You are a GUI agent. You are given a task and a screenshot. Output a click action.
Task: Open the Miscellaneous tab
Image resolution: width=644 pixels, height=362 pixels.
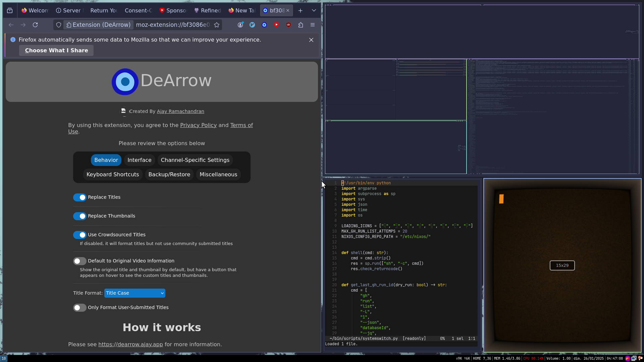(218, 175)
